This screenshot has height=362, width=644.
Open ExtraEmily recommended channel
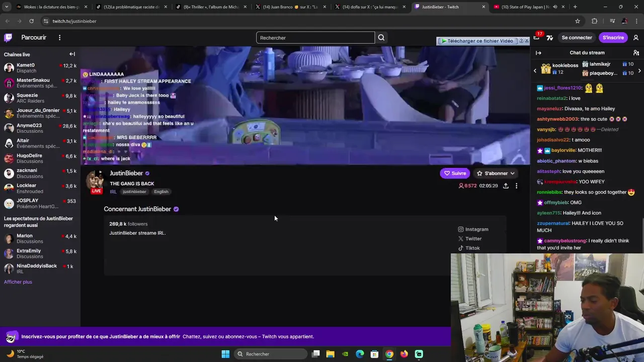(x=40, y=254)
